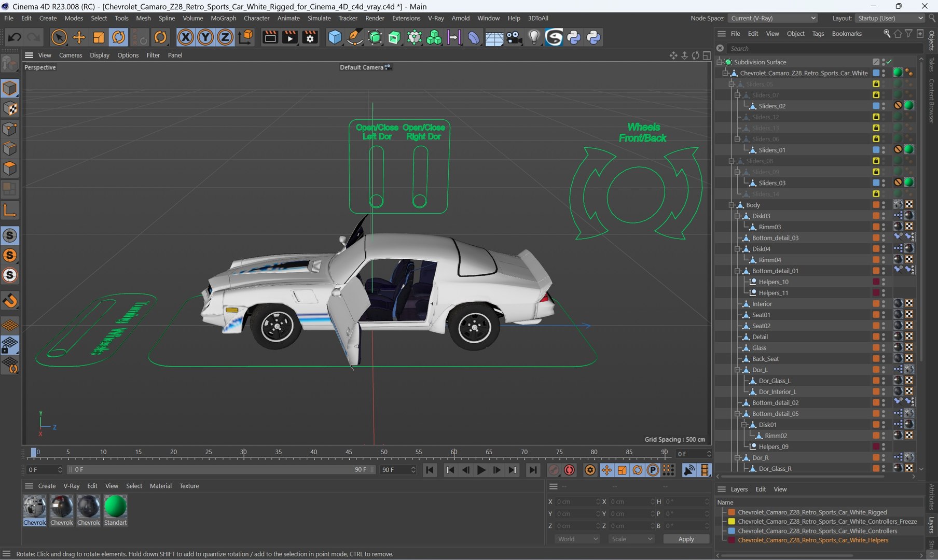Open Edit Render Settings icon

click(x=310, y=37)
